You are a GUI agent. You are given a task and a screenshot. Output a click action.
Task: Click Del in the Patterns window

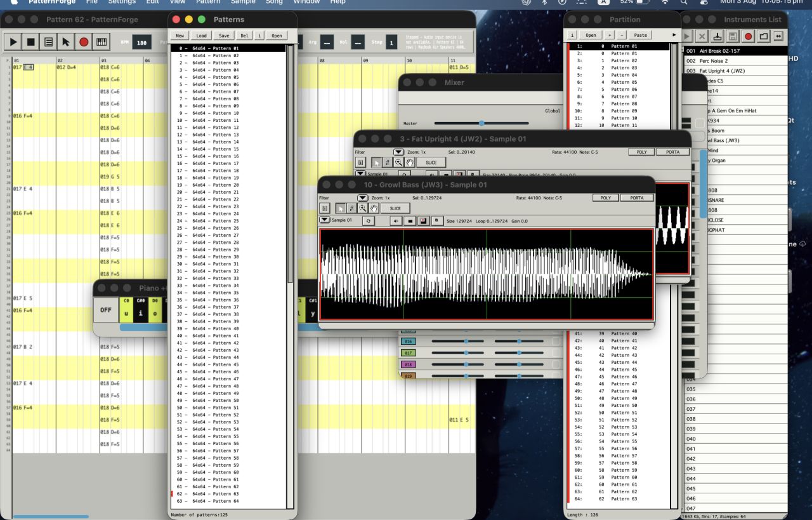[x=245, y=36]
